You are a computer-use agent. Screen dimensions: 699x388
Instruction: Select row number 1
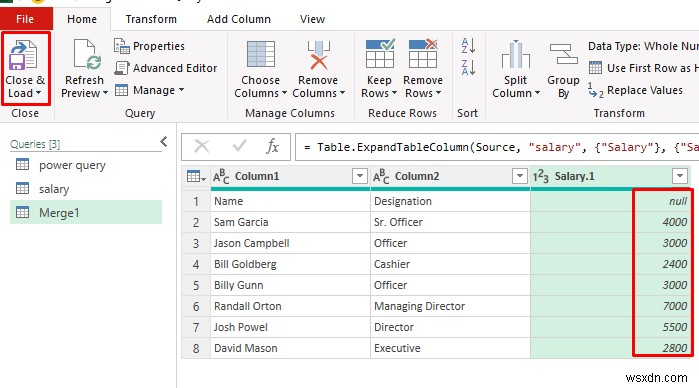tap(196, 201)
